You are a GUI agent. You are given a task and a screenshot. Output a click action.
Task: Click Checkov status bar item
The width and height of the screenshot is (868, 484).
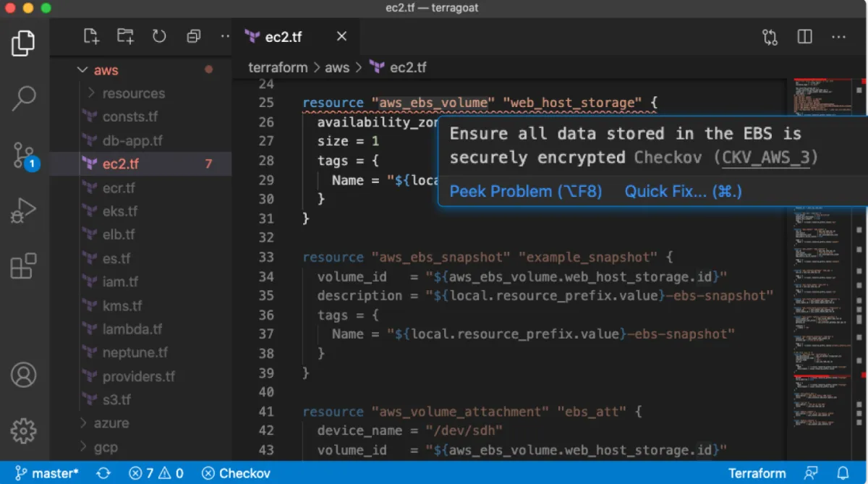pos(236,473)
